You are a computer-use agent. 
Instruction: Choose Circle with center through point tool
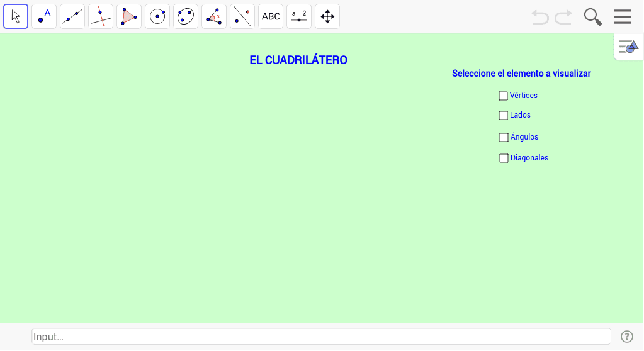pos(157,16)
